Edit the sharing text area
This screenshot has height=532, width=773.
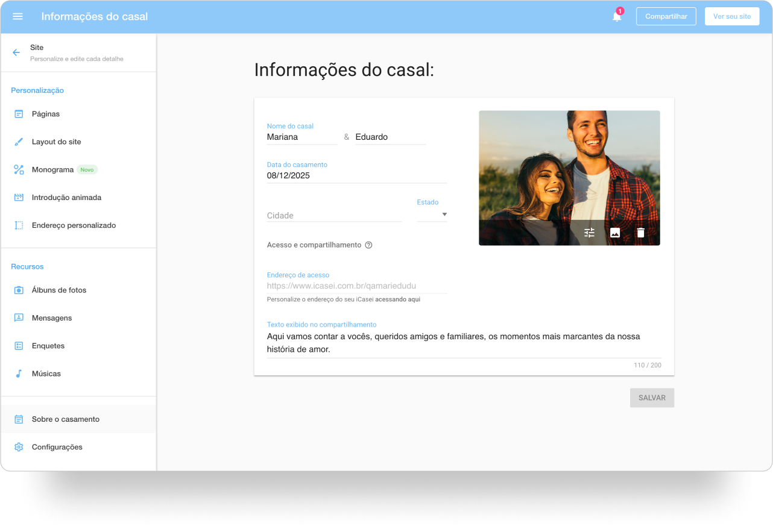[x=464, y=343]
